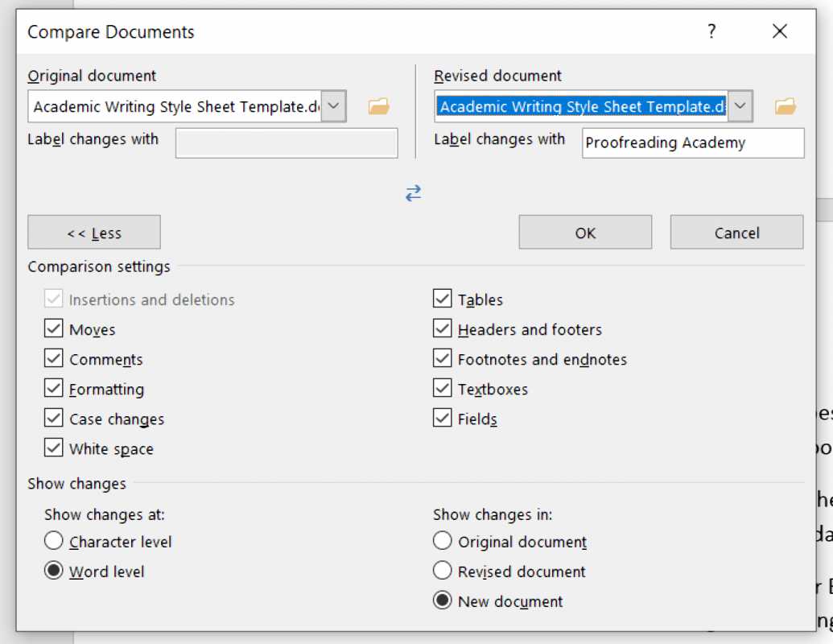The height and width of the screenshot is (644, 833).
Task: Collapse options with the Less button
Action: (x=94, y=232)
